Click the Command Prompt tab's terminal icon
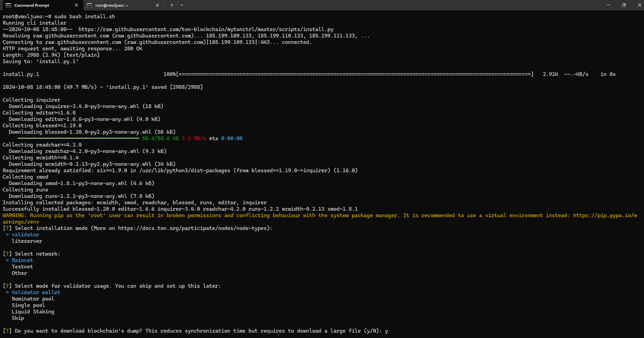The width and height of the screenshot is (644, 338). (8, 5)
